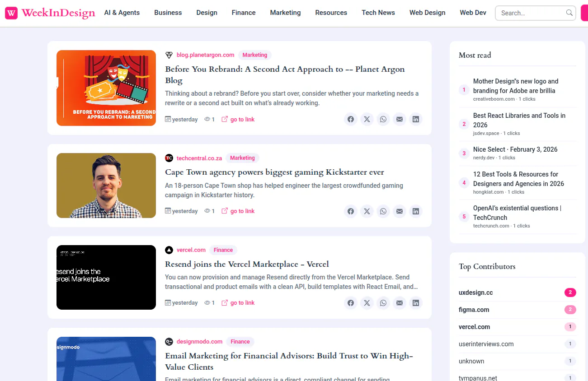Screen dimensions: 588x381
Task: Share Cape Town Kickstarter article by email
Action: (400, 211)
